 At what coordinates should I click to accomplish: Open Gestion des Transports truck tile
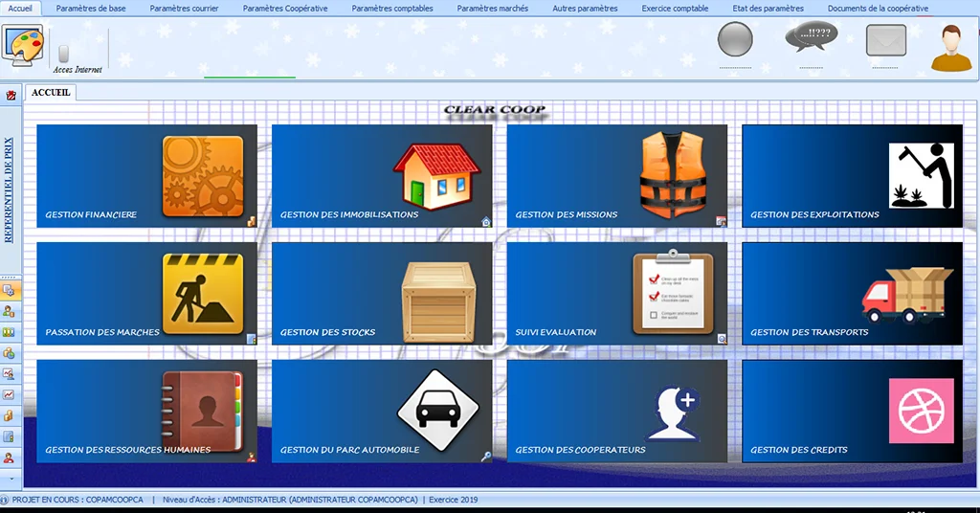(852, 294)
